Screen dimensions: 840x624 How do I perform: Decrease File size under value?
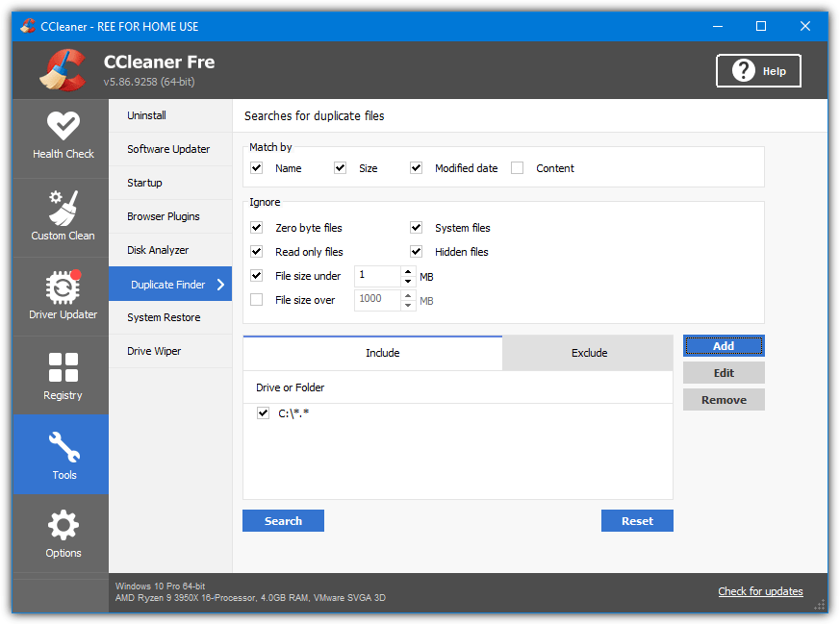408,281
